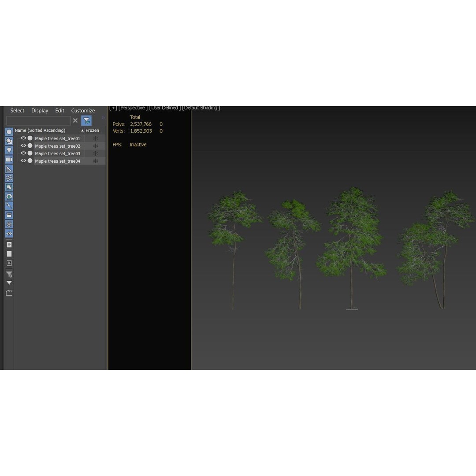
Task: Open the Edit menu
Action: (59, 111)
